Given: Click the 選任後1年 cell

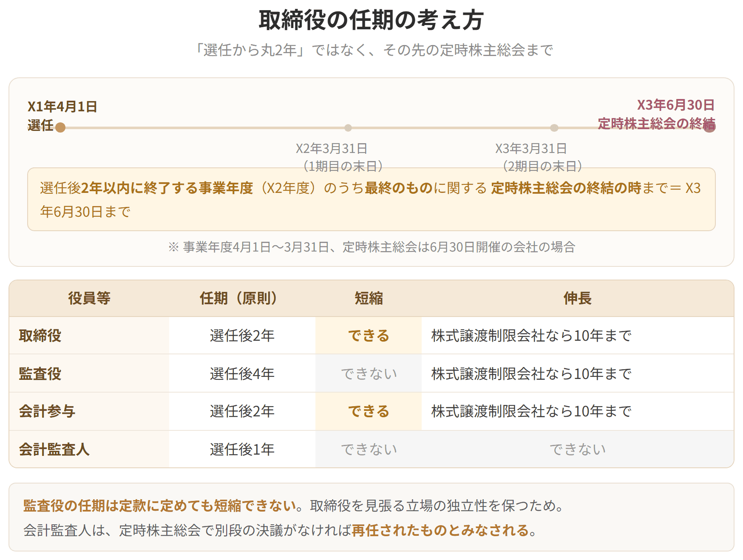Looking at the screenshot, I should click(x=242, y=450).
